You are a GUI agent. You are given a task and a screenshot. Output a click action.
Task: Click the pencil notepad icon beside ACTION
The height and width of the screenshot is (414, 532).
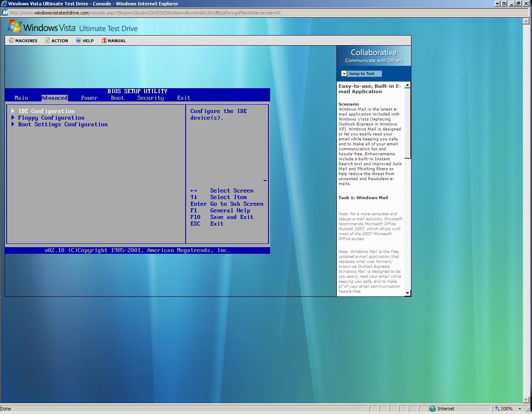(47, 41)
